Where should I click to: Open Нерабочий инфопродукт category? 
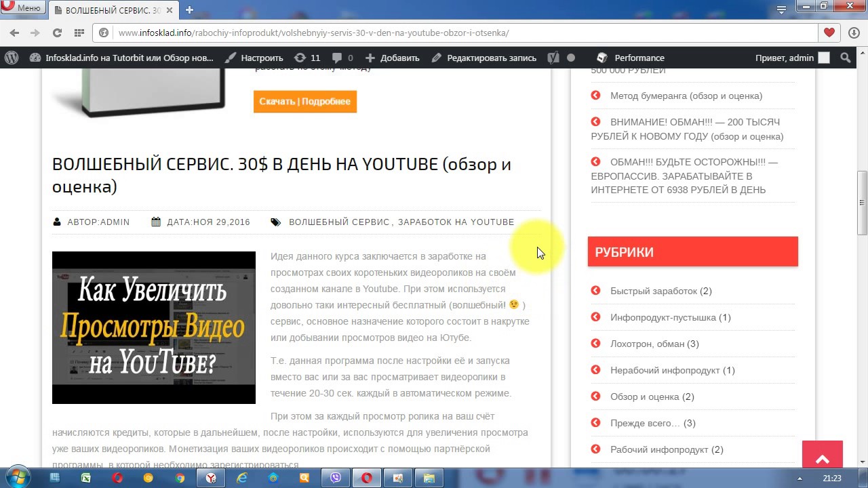665,370
